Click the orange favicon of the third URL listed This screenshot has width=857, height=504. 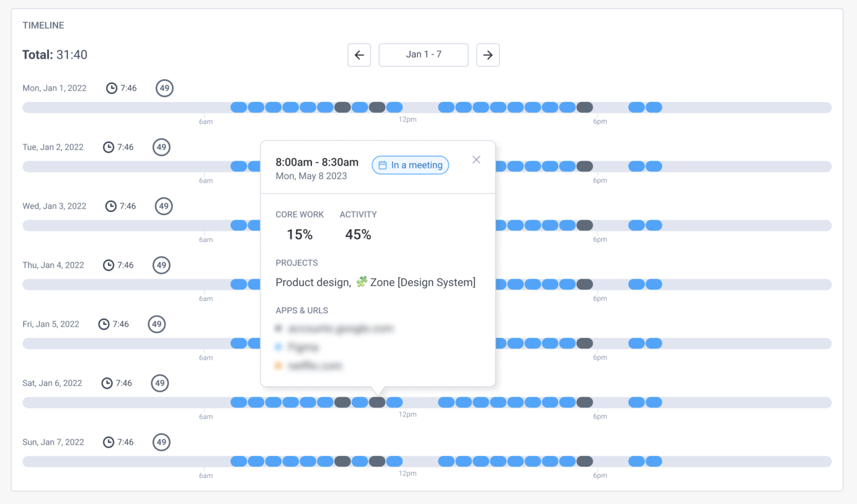(x=278, y=366)
